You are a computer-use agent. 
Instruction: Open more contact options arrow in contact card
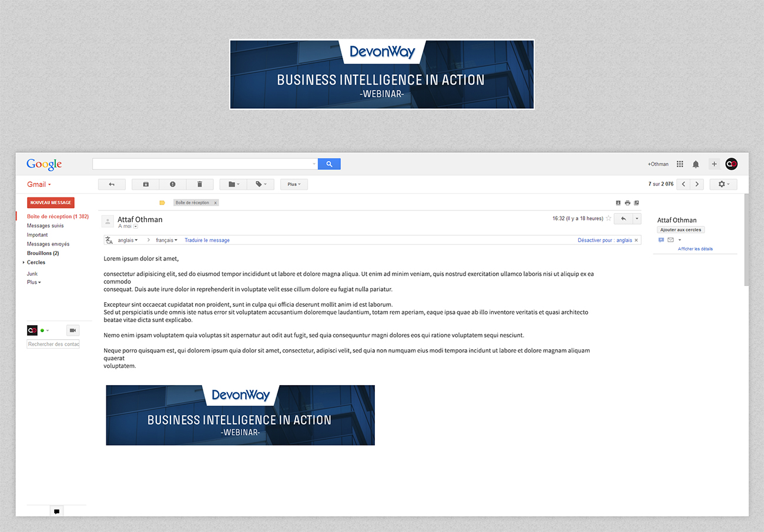(x=680, y=240)
